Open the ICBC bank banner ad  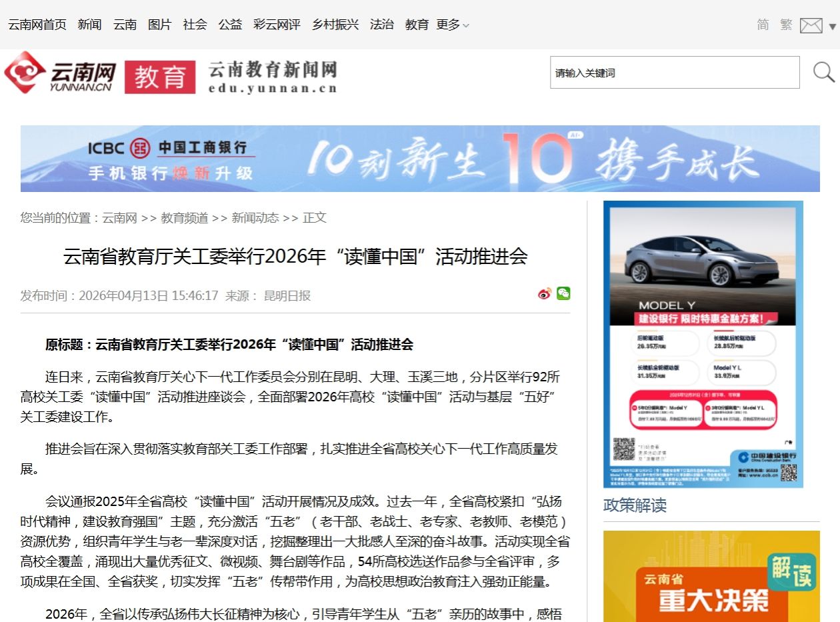(x=420, y=159)
